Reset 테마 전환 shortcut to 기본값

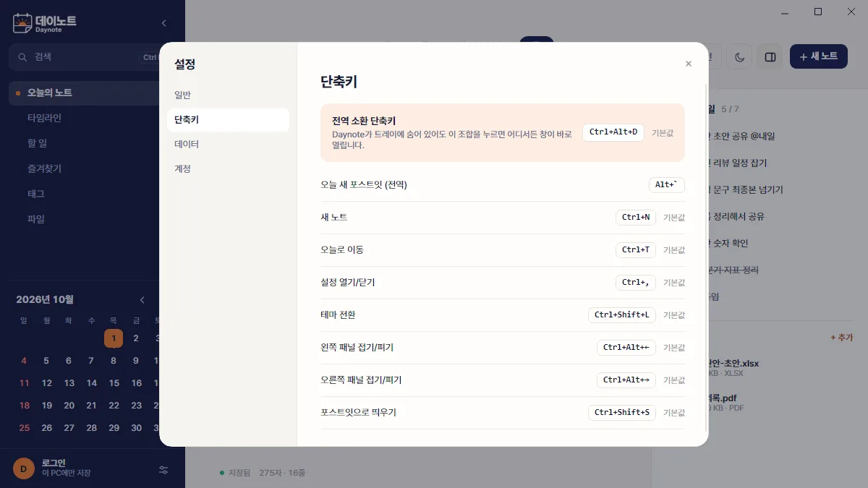[674, 315]
